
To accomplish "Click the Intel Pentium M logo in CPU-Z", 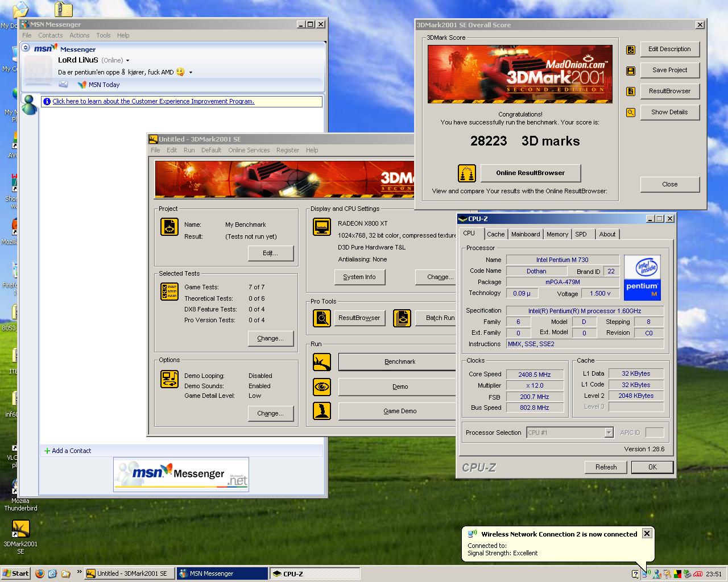I will coord(642,277).
